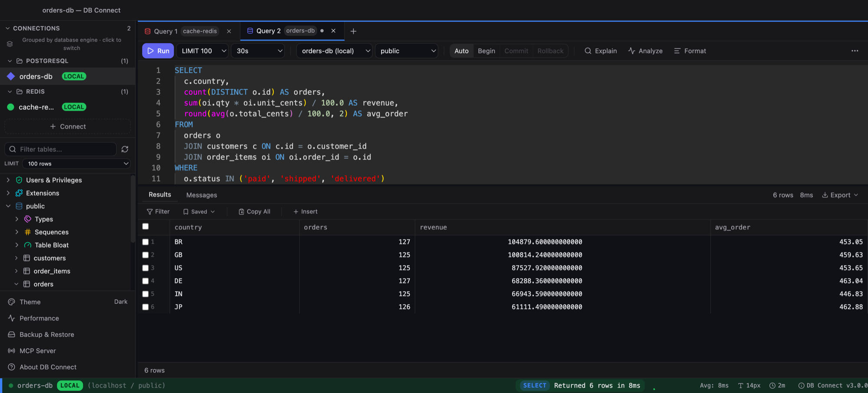The width and height of the screenshot is (868, 393).
Task: Select the orders-db connection
Action: [68, 76]
